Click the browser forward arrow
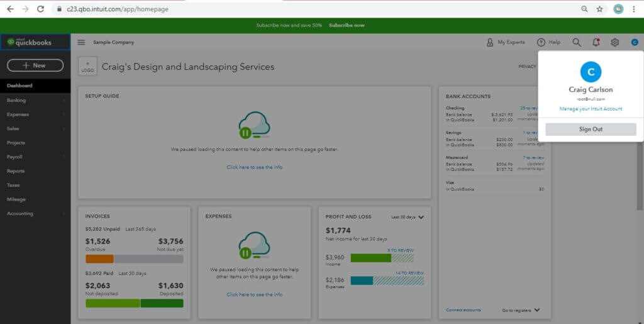Image resolution: width=644 pixels, height=324 pixels. (25, 9)
